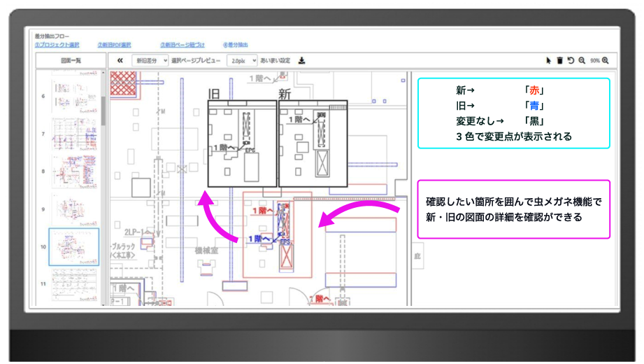Select page 8 drawing thumbnail

75,171
